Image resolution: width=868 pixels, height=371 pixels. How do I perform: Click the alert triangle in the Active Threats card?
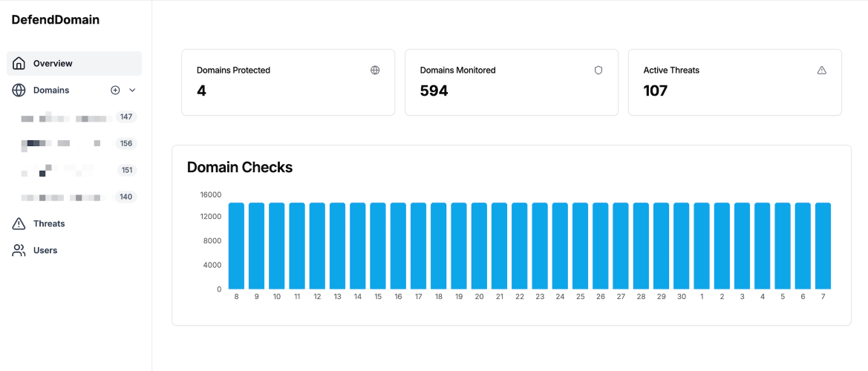pos(821,70)
